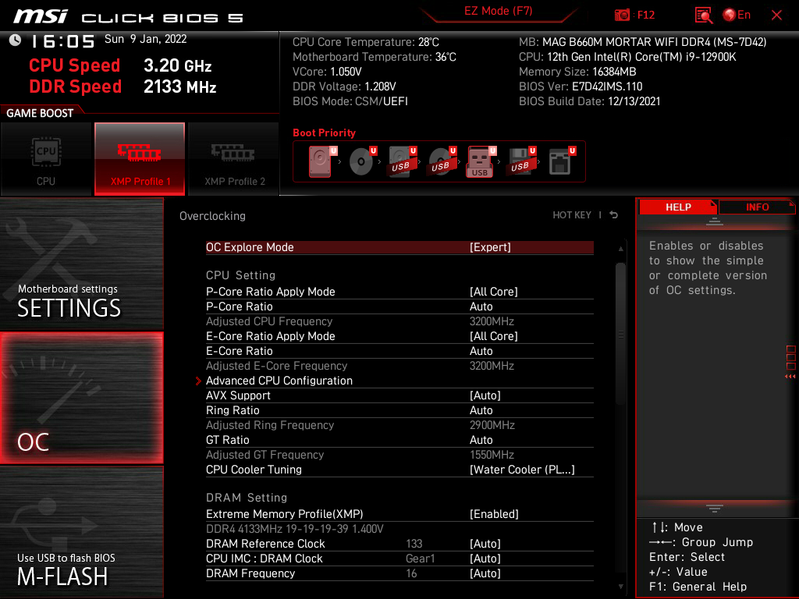Switch to EZ Mode (F7)
Viewport: 799px width, 599px height.
(x=498, y=11)
